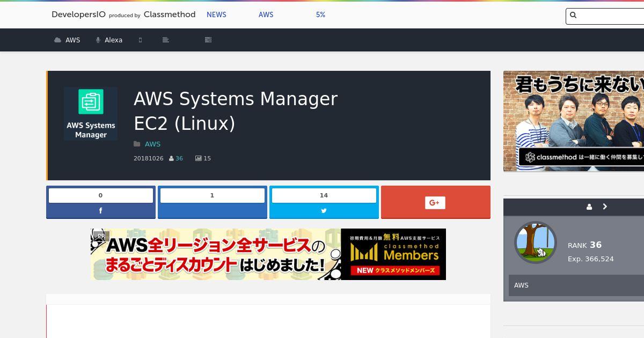This screenshot has width=644, height=338.
Task: Click the author user icon beside 36
Action: click(x=172, y=159)
